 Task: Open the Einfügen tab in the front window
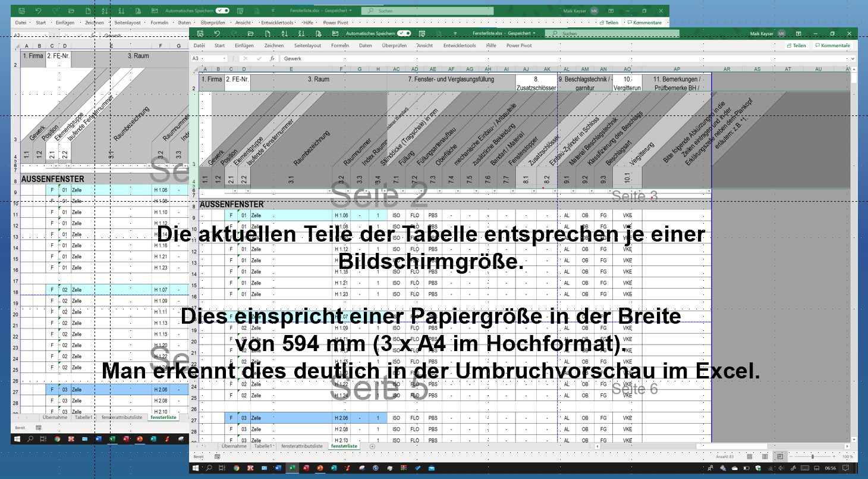[x=244, y=45]
